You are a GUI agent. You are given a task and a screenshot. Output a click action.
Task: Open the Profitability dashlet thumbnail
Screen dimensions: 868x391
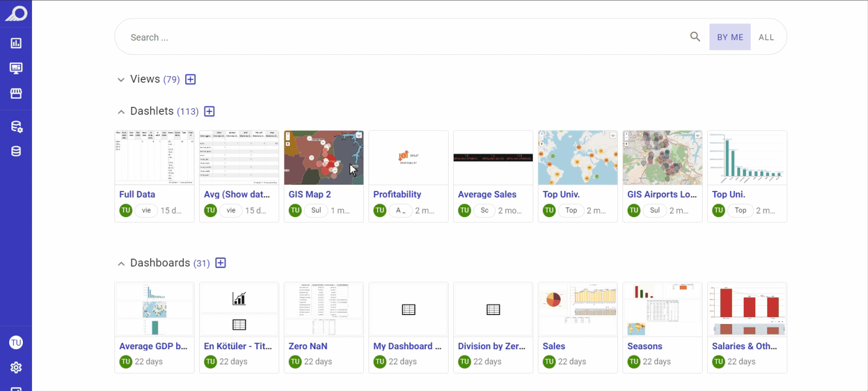[409, 158]
